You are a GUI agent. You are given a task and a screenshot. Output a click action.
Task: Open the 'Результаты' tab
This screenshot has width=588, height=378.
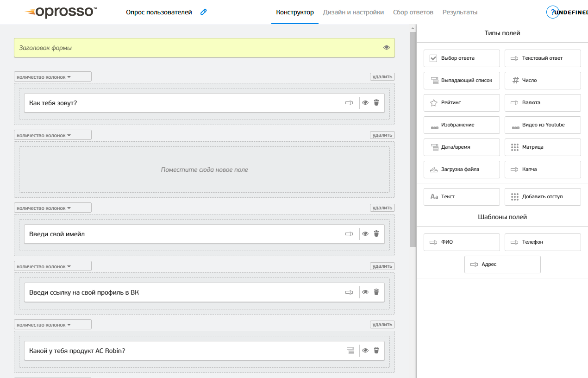(x=460, y=13)
